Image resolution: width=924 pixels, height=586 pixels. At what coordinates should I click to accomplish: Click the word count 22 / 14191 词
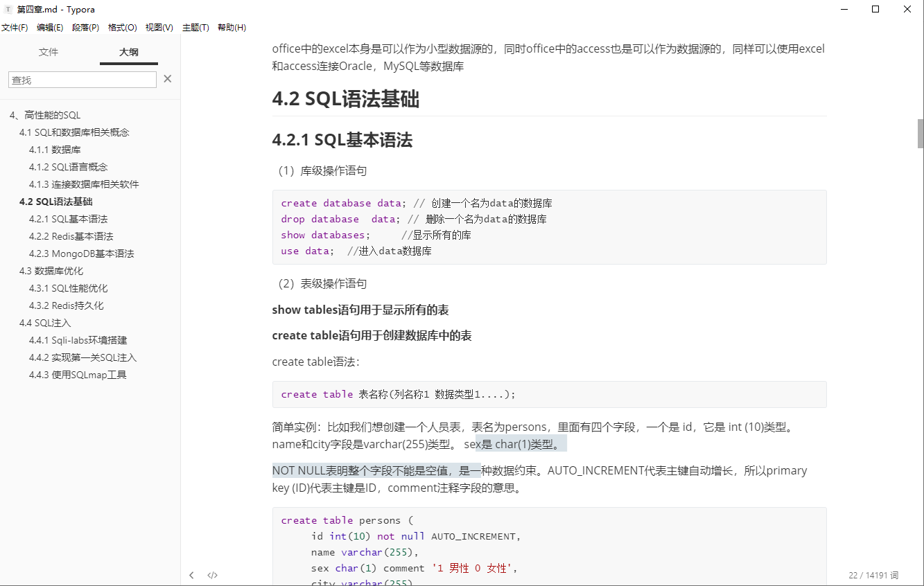pyautogui.click(x=873, y=575)
